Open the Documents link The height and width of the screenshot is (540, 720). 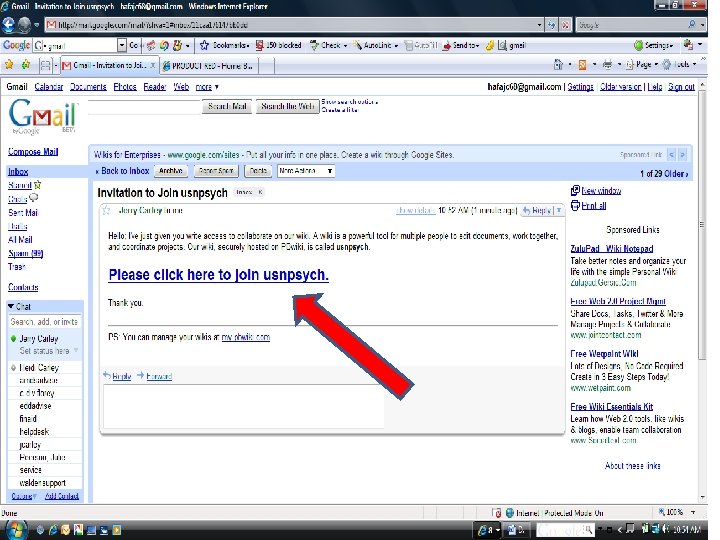point(88,87)
